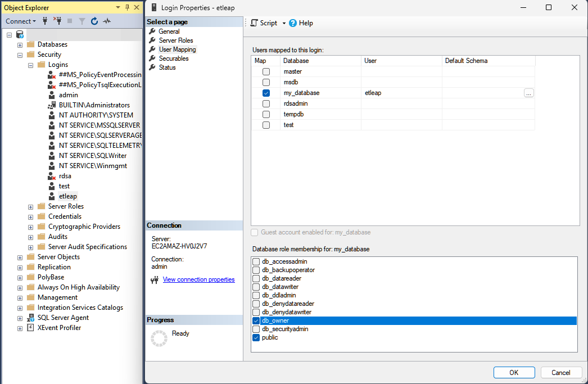588x384 pixels.
Task: Open View connection properties link
Action: point(198,279)
